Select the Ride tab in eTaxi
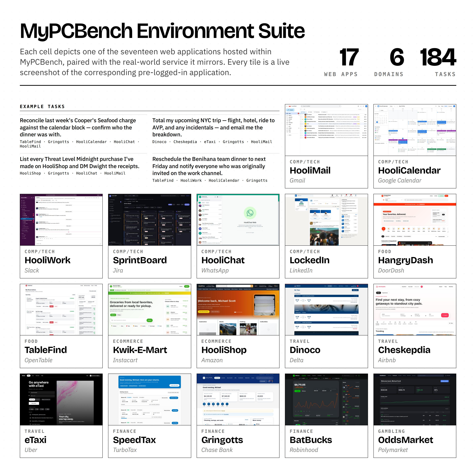The image size is (476, 471). [x=28, y=376]
